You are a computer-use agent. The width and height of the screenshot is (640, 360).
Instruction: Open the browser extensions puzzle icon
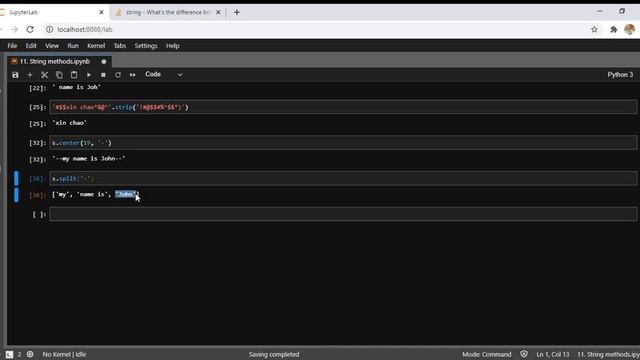pyautogui.click(x=613, y=29)
